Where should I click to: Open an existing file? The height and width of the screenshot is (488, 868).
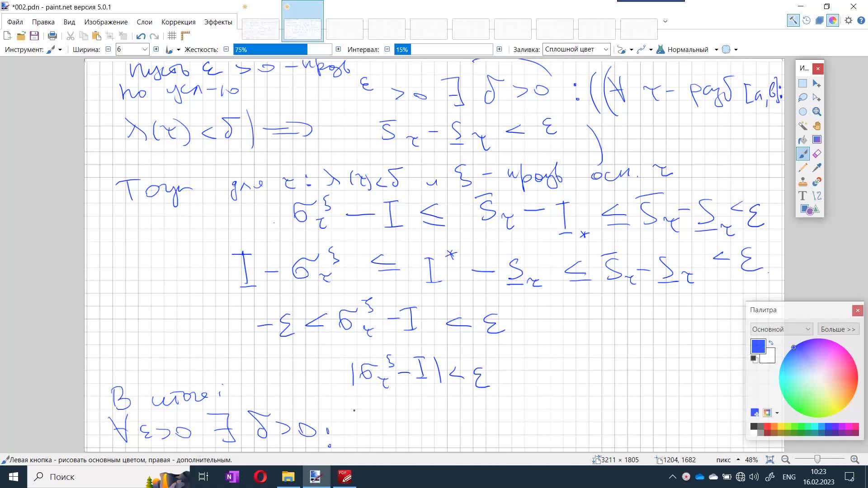21,36
